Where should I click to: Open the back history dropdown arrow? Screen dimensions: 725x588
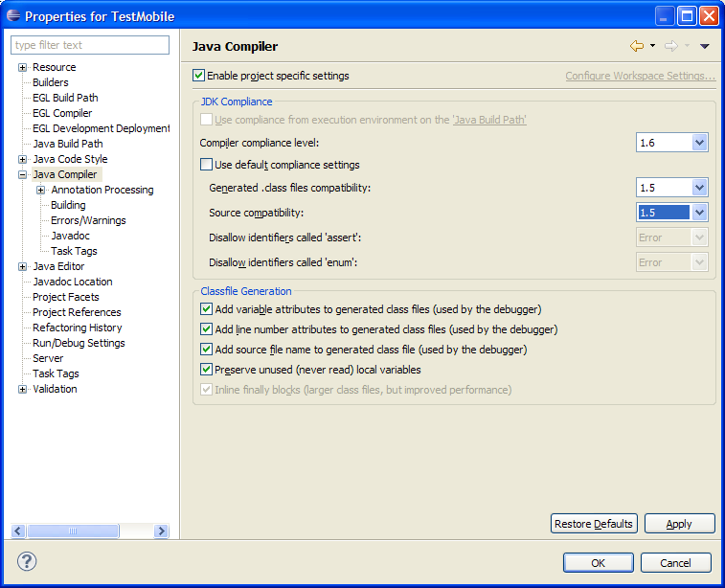[652, 45]
